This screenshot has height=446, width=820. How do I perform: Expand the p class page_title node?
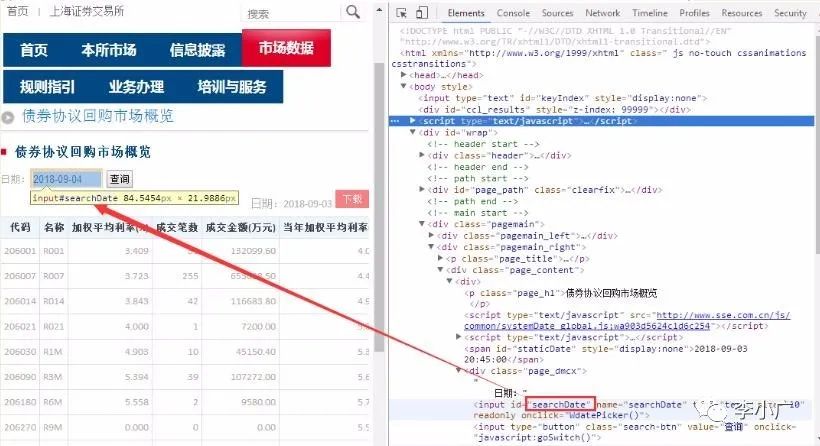440,258
